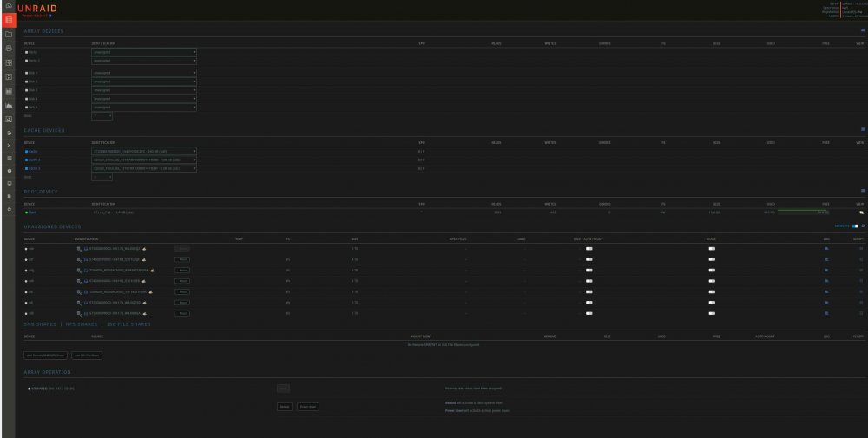Toggle Share for first unassigned device
Screen dimensions: 868x438
click(712, 249)
